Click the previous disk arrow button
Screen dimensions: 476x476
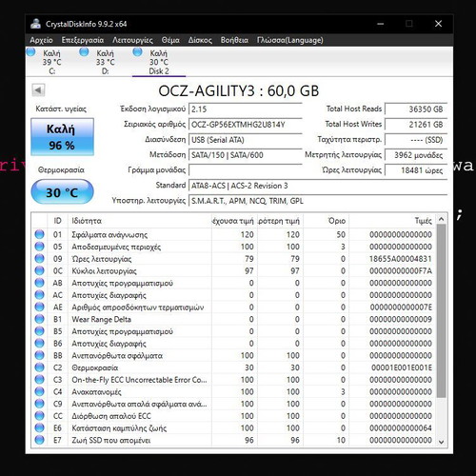point(38,90)
